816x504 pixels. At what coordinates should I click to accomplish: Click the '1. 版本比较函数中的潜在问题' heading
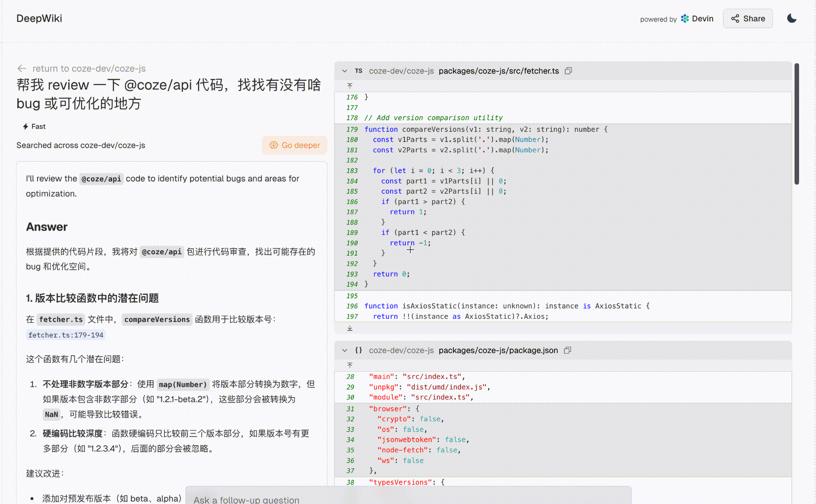tap(92, 298)
